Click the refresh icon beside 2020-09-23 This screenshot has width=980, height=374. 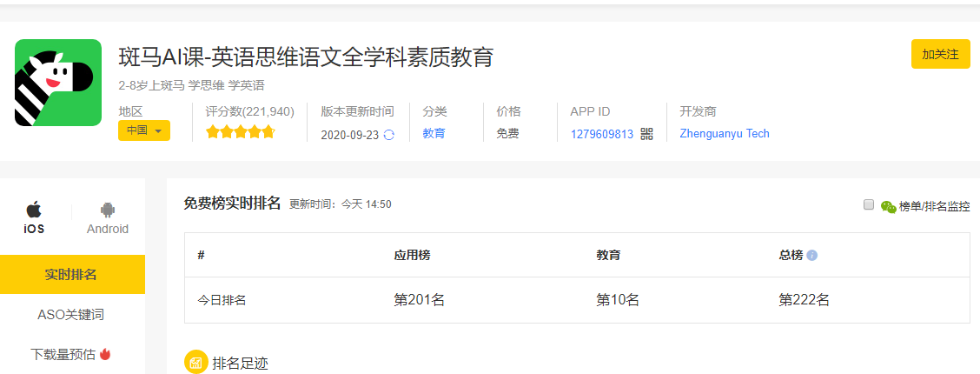point(388,135)
